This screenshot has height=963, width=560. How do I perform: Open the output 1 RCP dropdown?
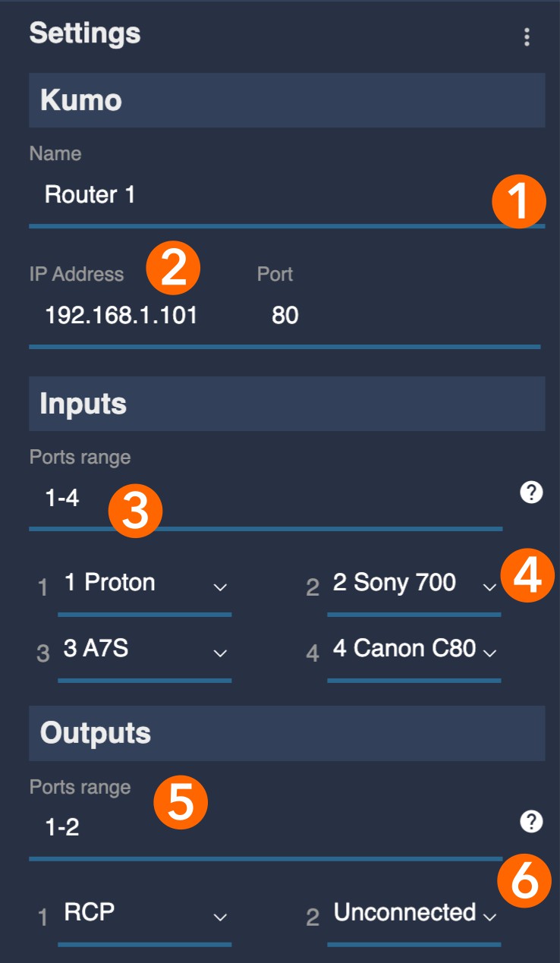coord(144,914)
